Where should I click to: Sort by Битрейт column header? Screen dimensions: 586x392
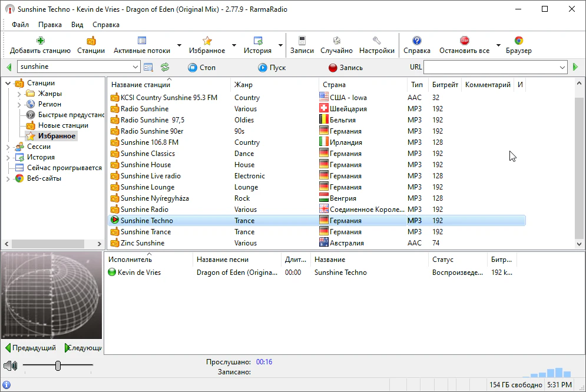pos(445,85)
